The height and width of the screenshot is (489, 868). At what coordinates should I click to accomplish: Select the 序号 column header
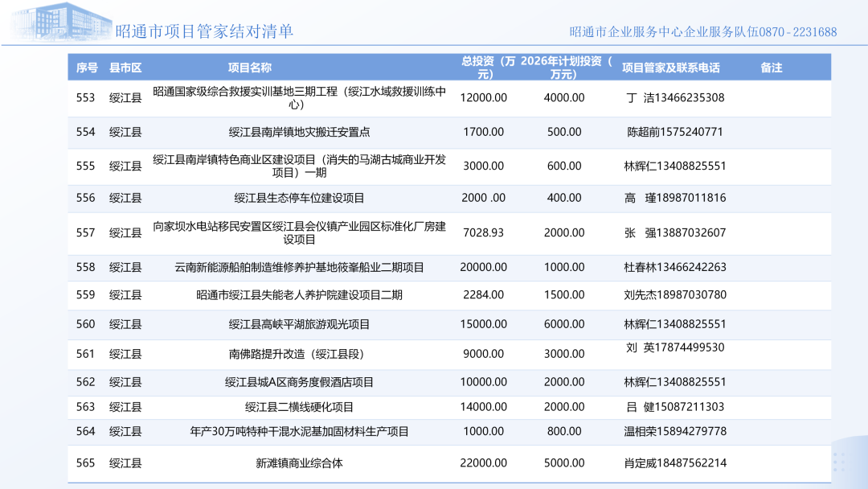coord(87,68)
